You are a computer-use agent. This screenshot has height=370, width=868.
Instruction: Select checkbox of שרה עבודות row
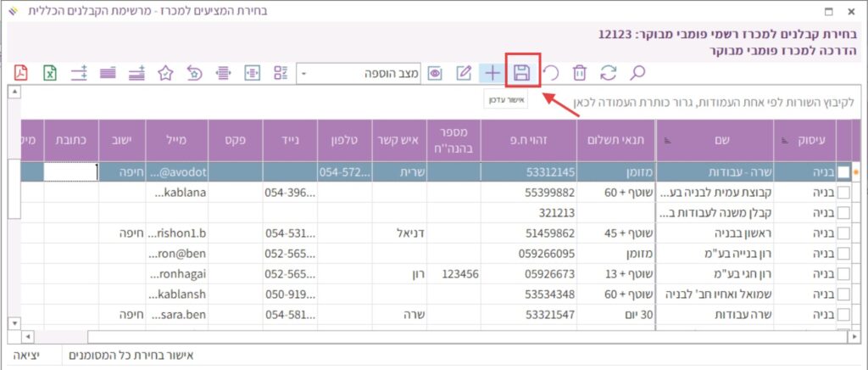click(x=843, y=315)
